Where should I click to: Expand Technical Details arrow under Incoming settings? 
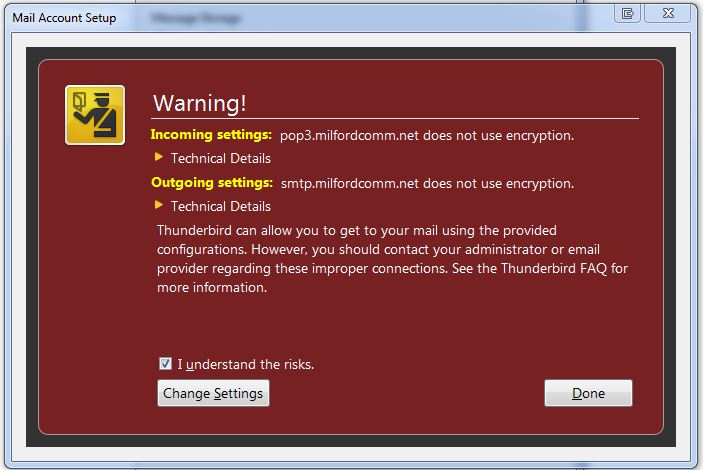point(159,157)
